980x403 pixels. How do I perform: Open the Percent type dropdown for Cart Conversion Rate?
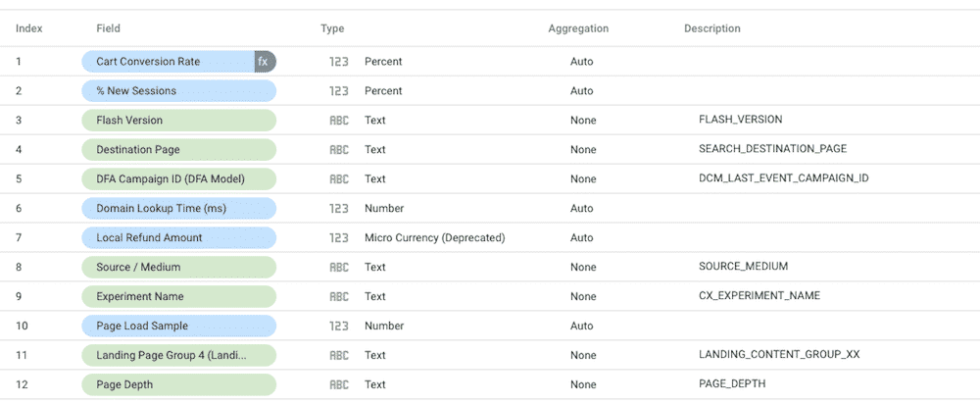[383, 62]
